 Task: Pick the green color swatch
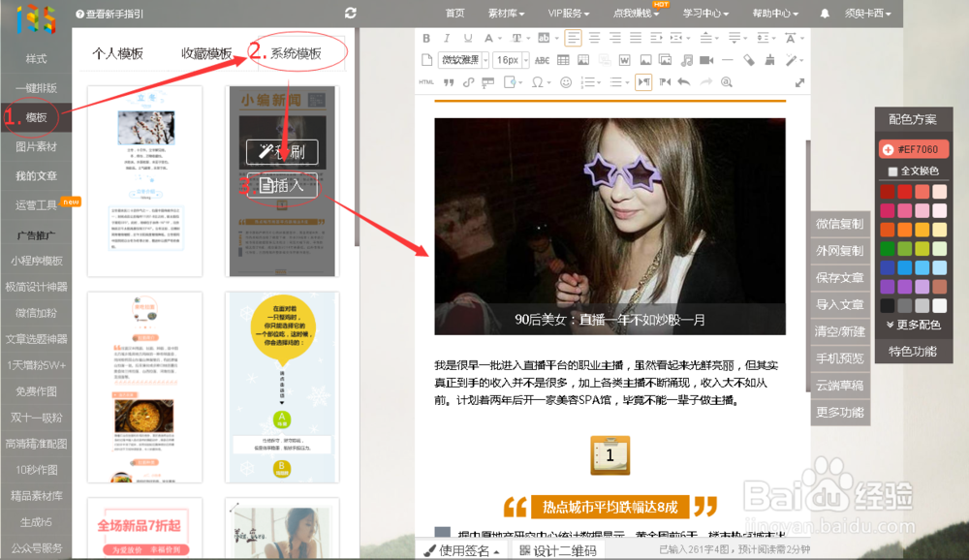tap(888, 248)
